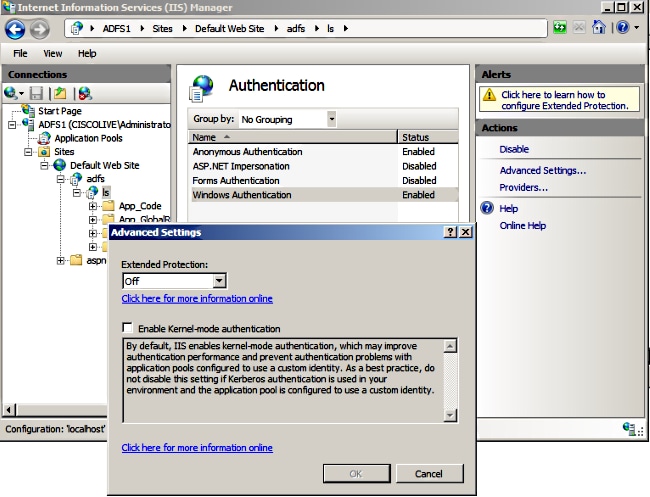This screenshot has width=650, height=497.
Task: Open the connect globe dropdown arrow
Action: click(x=21, y=94)
